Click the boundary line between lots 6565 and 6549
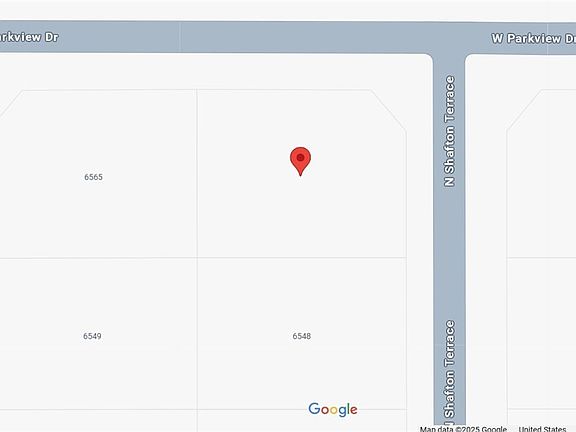This screenshot has width=576, height=432. click(x=98, y=258)
